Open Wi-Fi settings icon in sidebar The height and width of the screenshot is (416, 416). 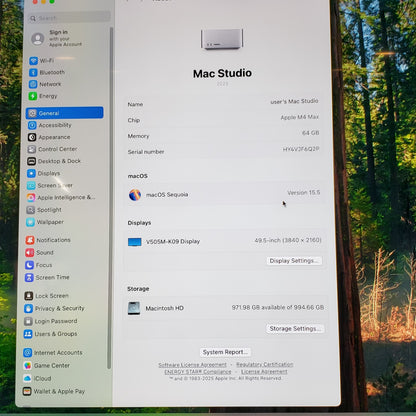[x=33, y=61]
